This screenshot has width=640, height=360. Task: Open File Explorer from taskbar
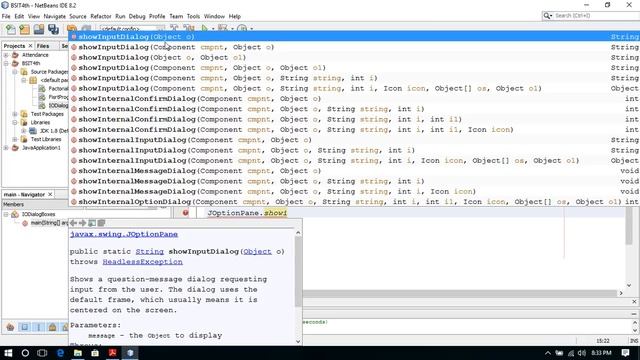click(78, 353)
